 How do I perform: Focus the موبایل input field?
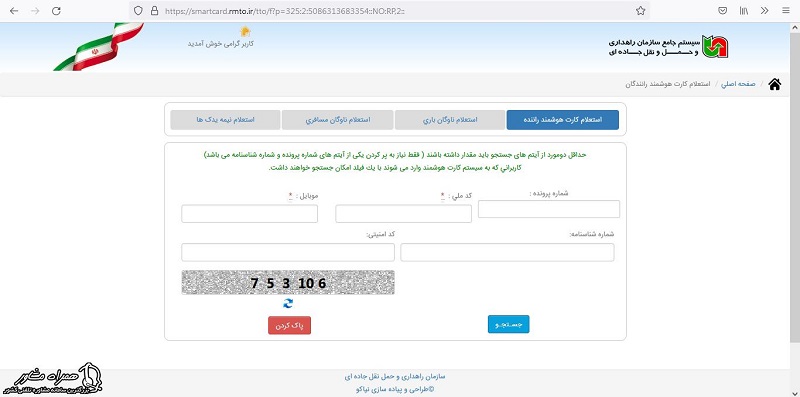click(x=249, y=214)
